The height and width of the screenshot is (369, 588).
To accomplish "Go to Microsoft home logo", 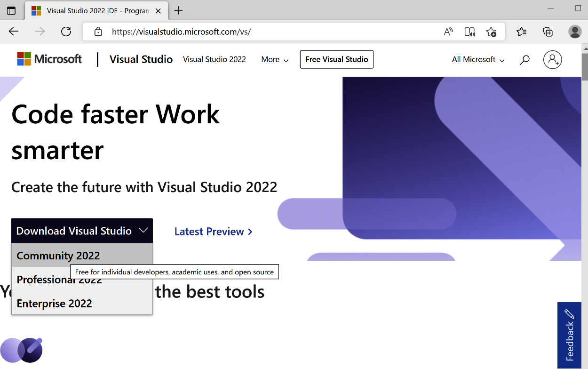I will pos(49,59).
